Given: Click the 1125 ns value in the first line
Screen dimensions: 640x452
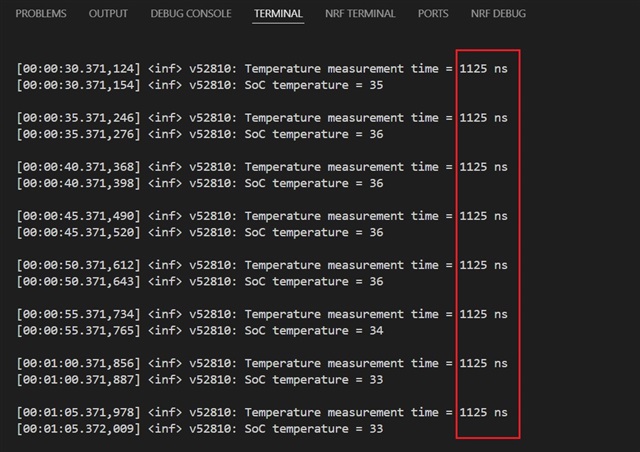Looking at the screenshot, I should coord(483,68).
